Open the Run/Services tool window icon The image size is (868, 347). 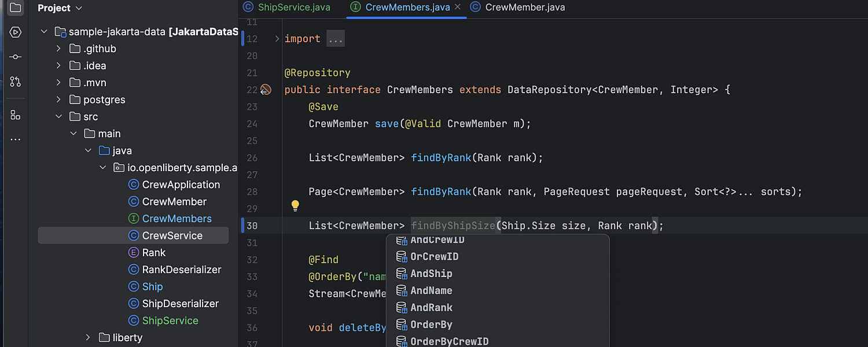pyautogui.click(x=16, y=32)
